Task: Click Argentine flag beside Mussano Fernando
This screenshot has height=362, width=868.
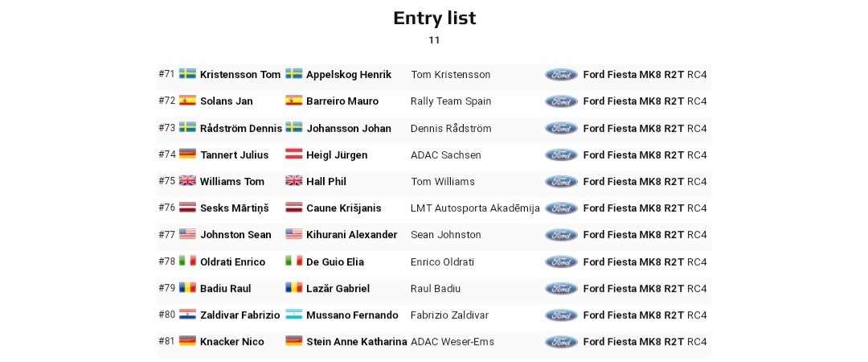Action: click(x=294, y=315)
